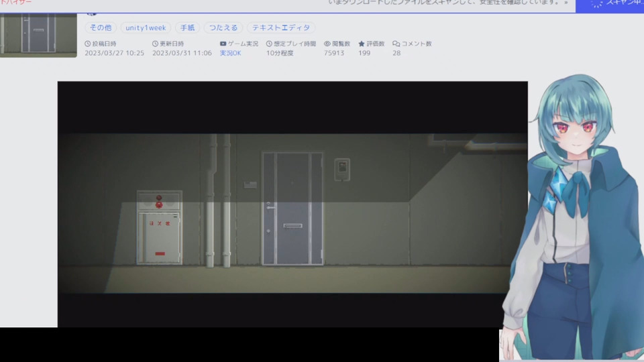Click the update date 2023/03/31 11:06
Screen dimensions: 644x362
click(x=182, y=53)
